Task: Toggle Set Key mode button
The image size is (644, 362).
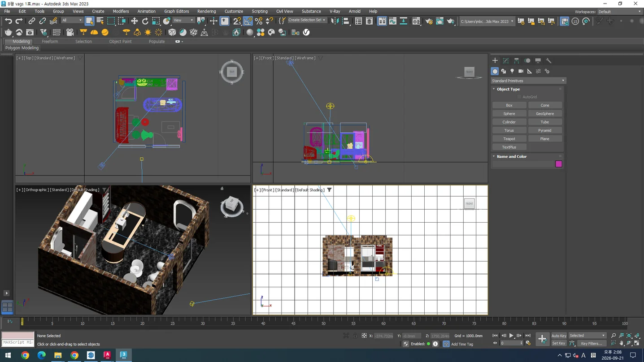Action: pos(559,343)
